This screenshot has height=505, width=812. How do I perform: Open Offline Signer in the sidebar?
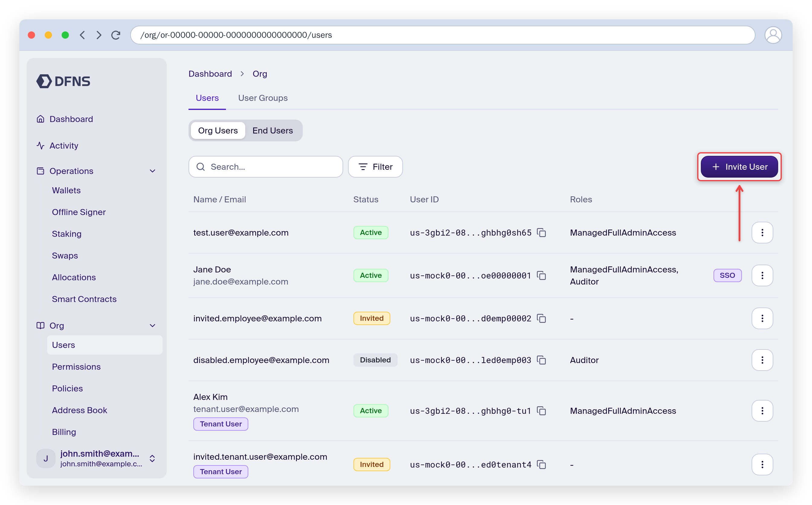[x=79, y=212]
